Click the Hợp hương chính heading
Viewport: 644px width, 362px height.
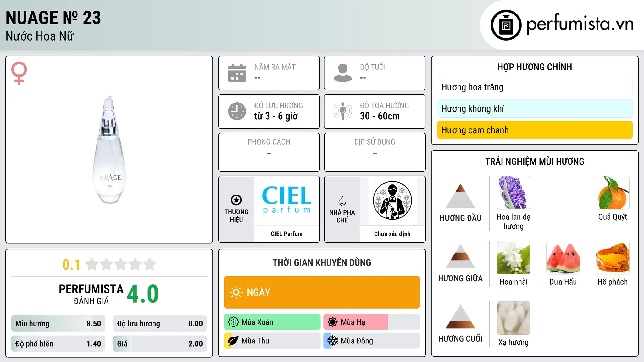click(535, 67)
